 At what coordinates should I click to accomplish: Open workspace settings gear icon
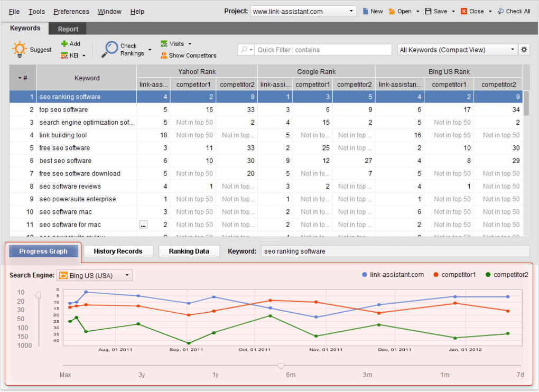[524, 50]
